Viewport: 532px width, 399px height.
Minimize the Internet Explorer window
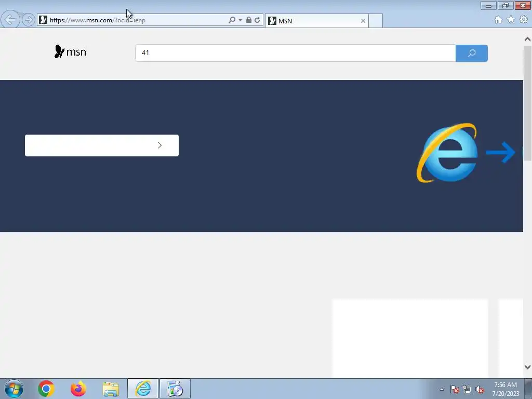pos(488,5)
